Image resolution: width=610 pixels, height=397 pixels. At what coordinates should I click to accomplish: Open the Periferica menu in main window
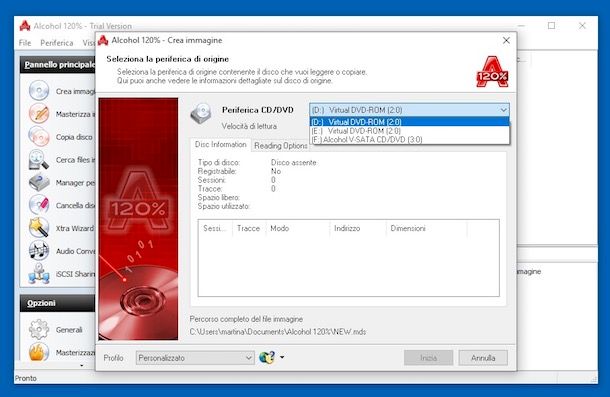tap(57, 43)
